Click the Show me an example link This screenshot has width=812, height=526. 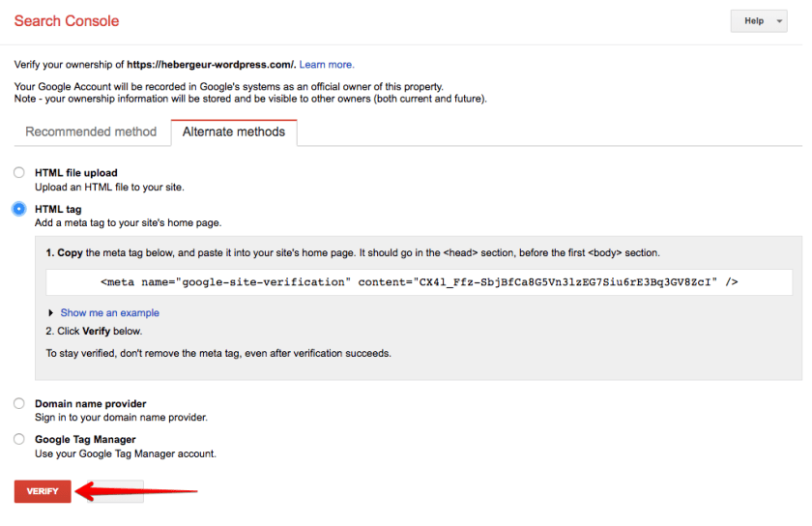coord(109,313)
